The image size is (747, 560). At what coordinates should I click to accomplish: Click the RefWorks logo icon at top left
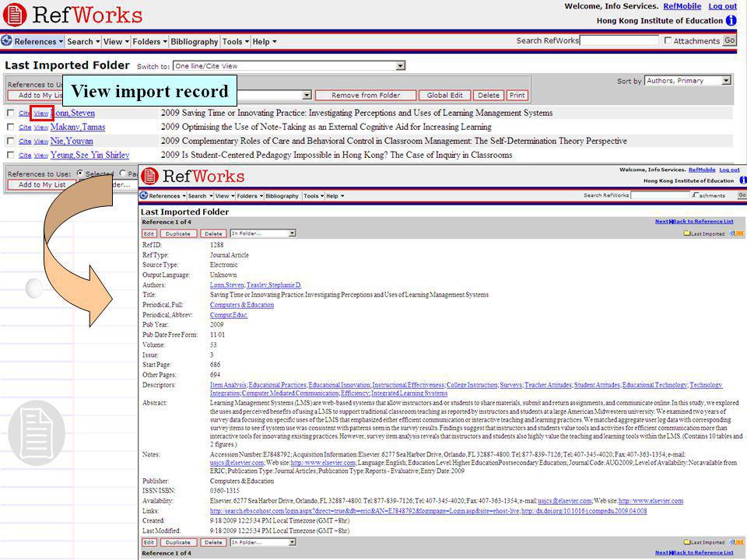point(14,14)
